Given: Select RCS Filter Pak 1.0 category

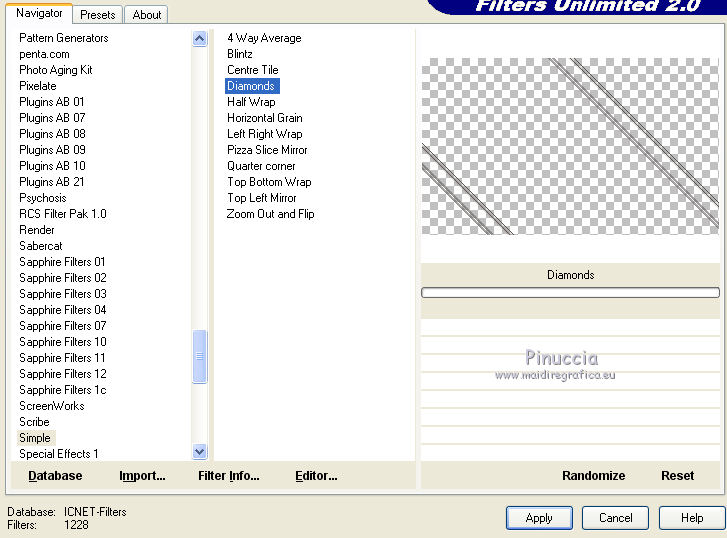Looking at the screenshot, I should 63,214.
